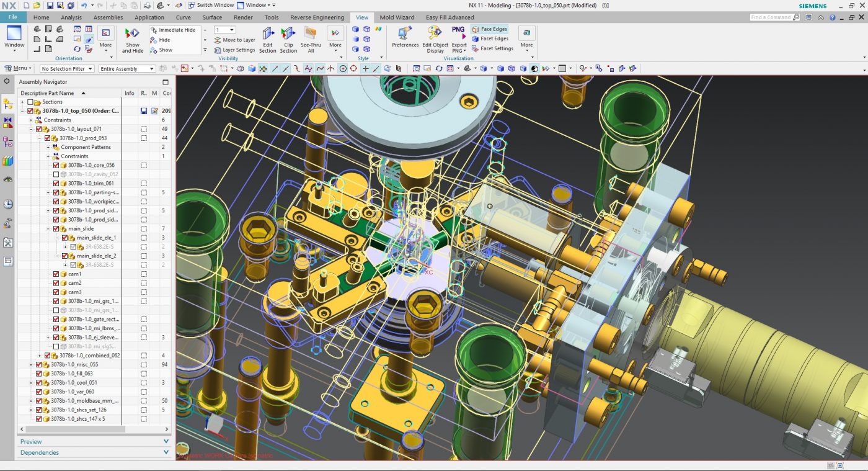Switch to the Reverse Engineering tab
This screenshot has height=471, width=868.
(x=317, y=17)
